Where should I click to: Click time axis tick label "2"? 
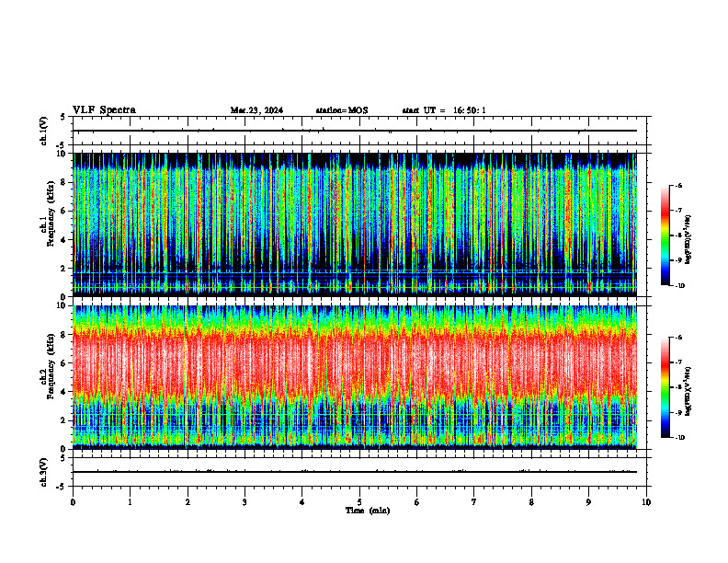pyautogui.click(x=188, y=502)
